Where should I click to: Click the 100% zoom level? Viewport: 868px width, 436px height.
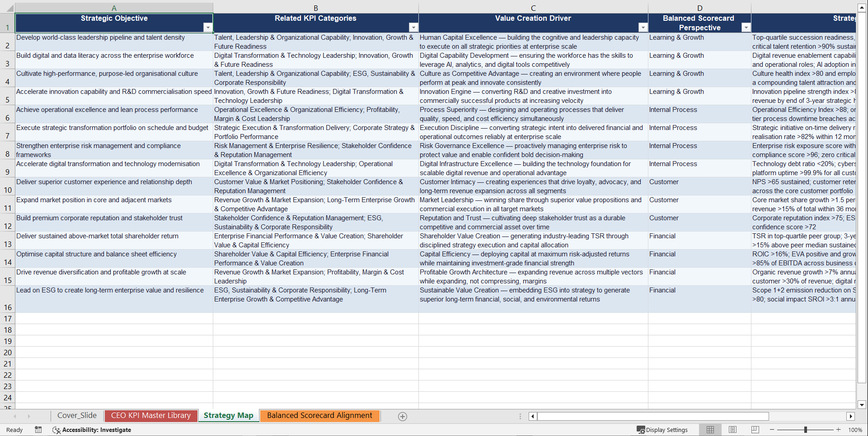click(855, 430)
